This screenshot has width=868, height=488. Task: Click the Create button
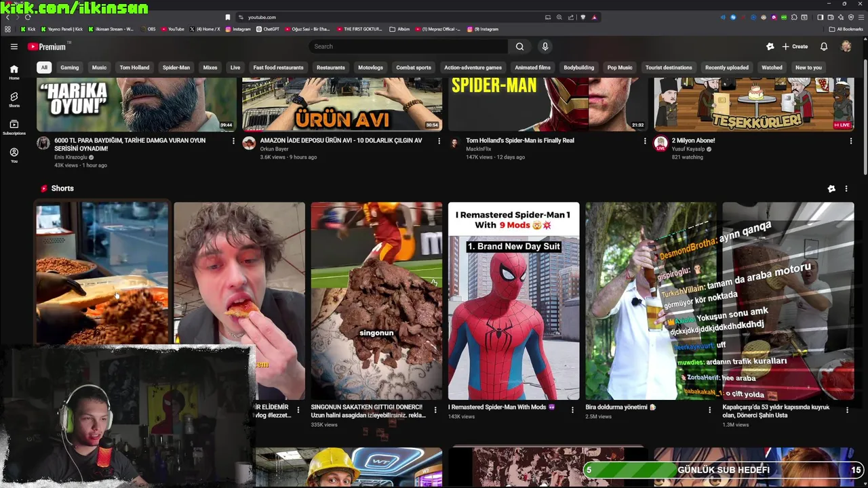(795, 47)
